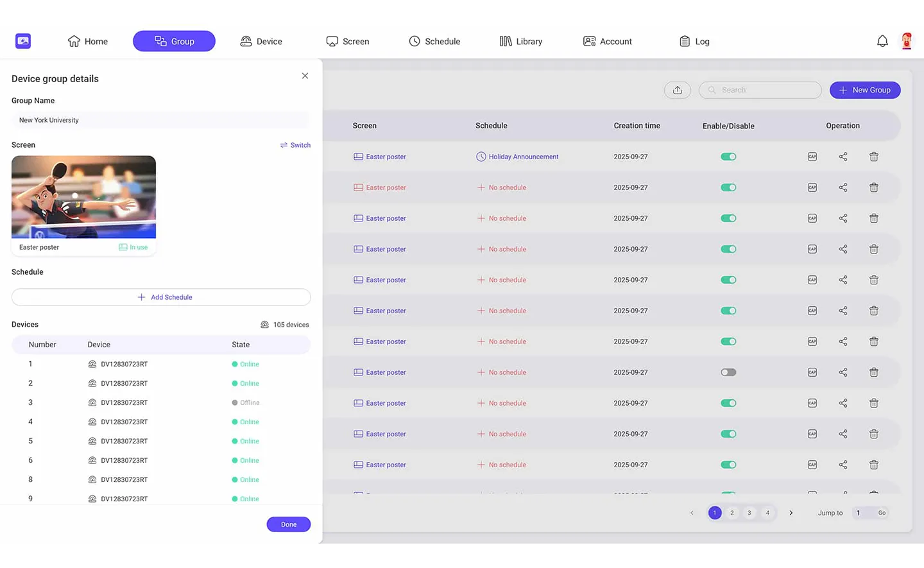The width and height of the screenshot is (924, 568).
Task: Click the New Group button
Action: pos(864,90)
